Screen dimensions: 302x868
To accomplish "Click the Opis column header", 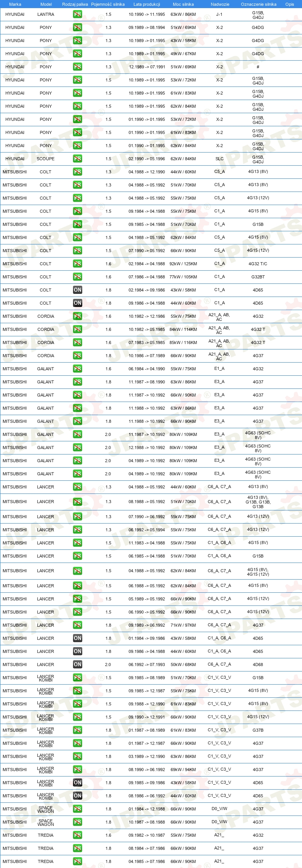I will [290, 4].
